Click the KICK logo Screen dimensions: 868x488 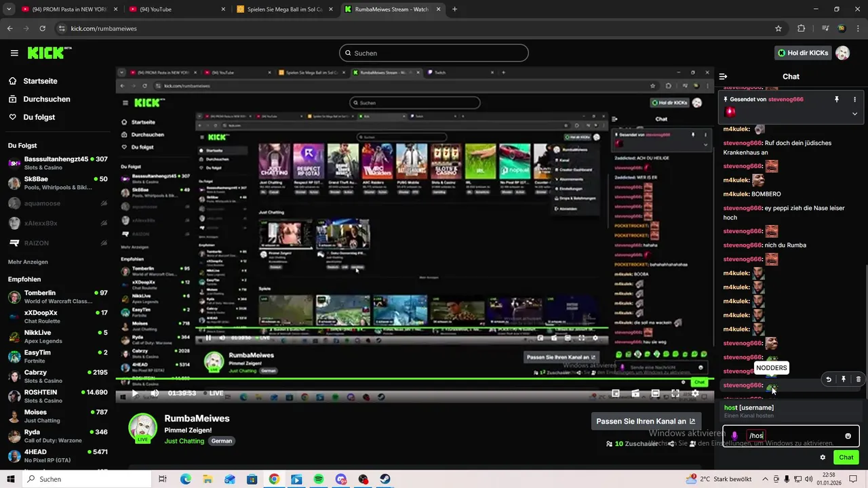50,53
